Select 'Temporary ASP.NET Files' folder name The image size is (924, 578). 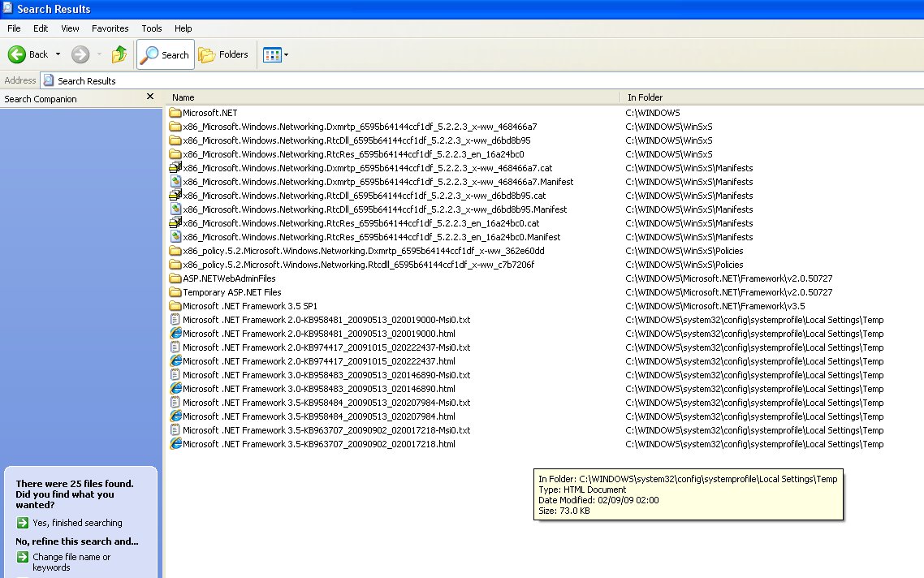pos(232,292)
